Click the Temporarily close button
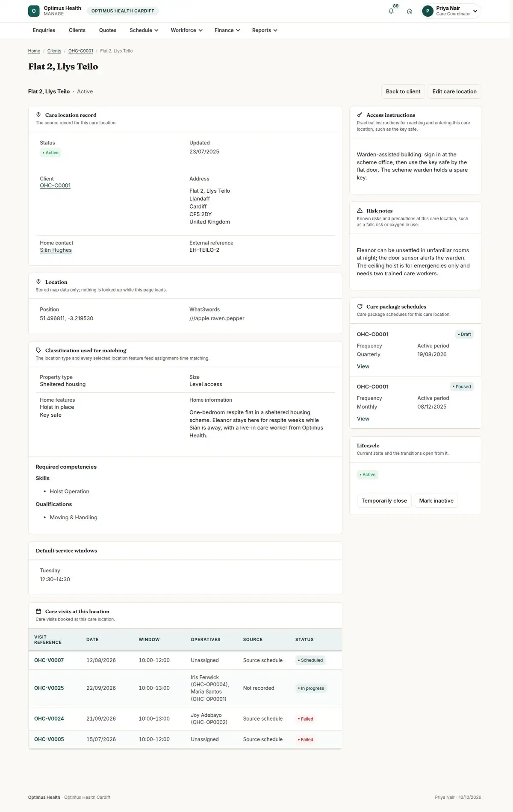Viewport: 513px width, 812px height. [384, 500]
